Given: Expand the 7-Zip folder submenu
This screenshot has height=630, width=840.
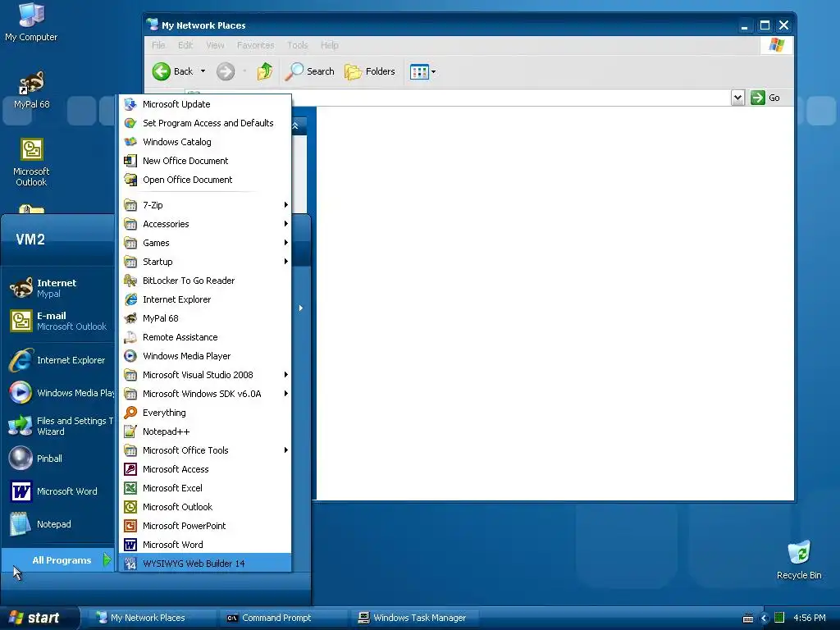Looking at the screenshot, I should [x=205, y=204].
